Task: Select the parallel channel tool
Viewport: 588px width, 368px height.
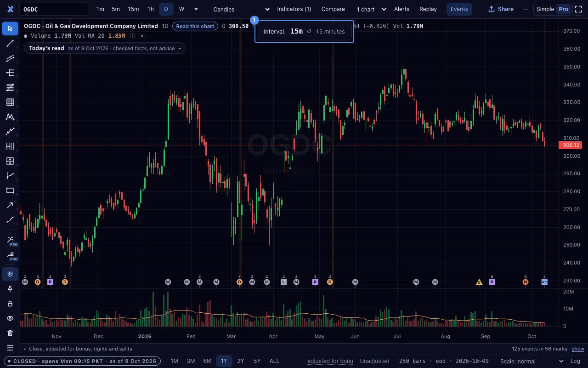Action: (x=10, y=58)
